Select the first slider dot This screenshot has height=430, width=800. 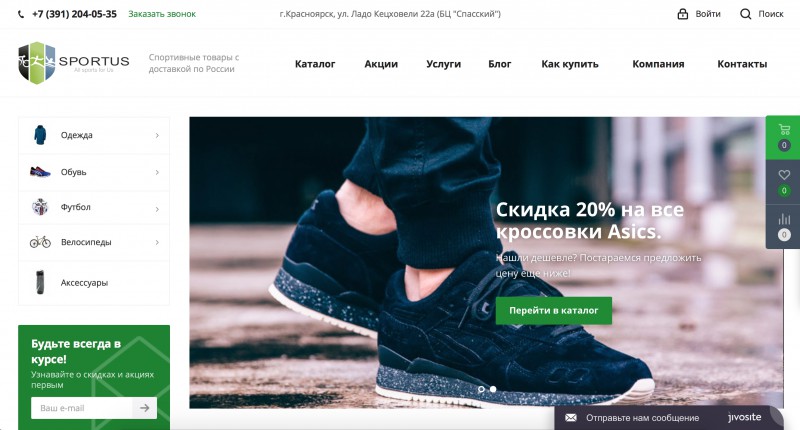click(x=481, y=389)
